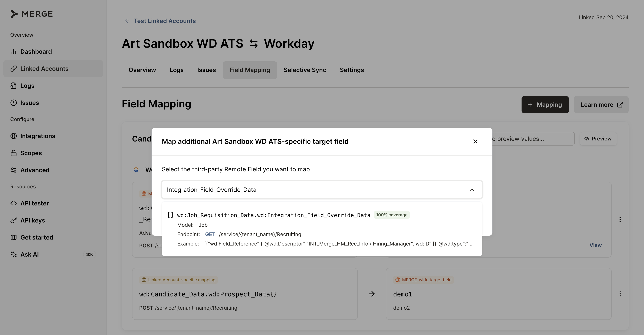Click the Ask AI sparkle icon

[x=13, y=254]
